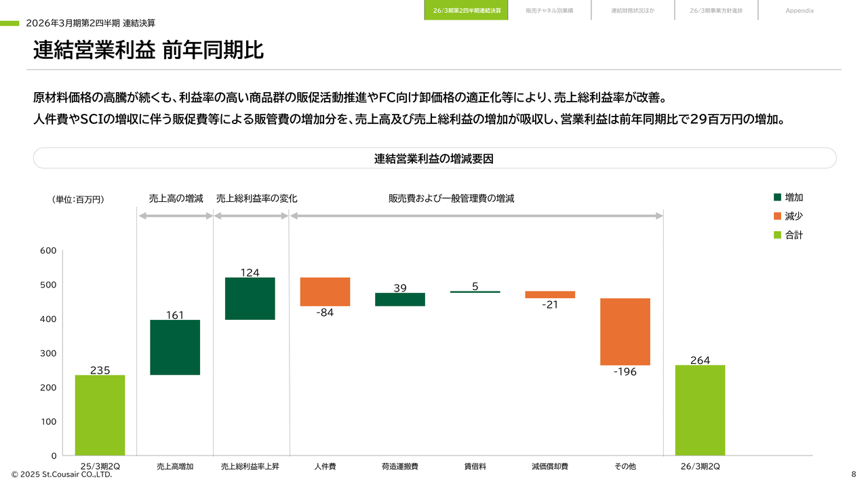The height and width of the screenshot is (488, 868).
Task: Select the 減価償却費 bar labeled -21
Action: [550, 295]
